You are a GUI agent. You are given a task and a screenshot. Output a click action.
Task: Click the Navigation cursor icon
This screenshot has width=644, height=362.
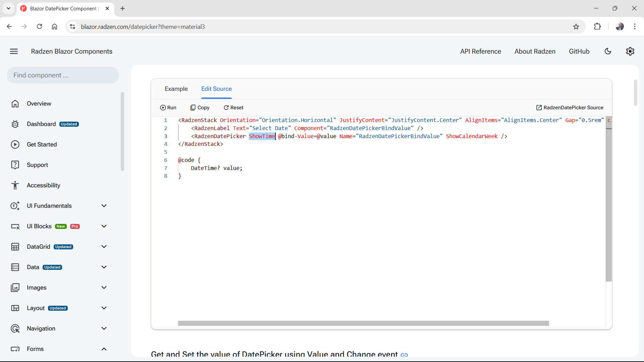click(x=15, y=328)
